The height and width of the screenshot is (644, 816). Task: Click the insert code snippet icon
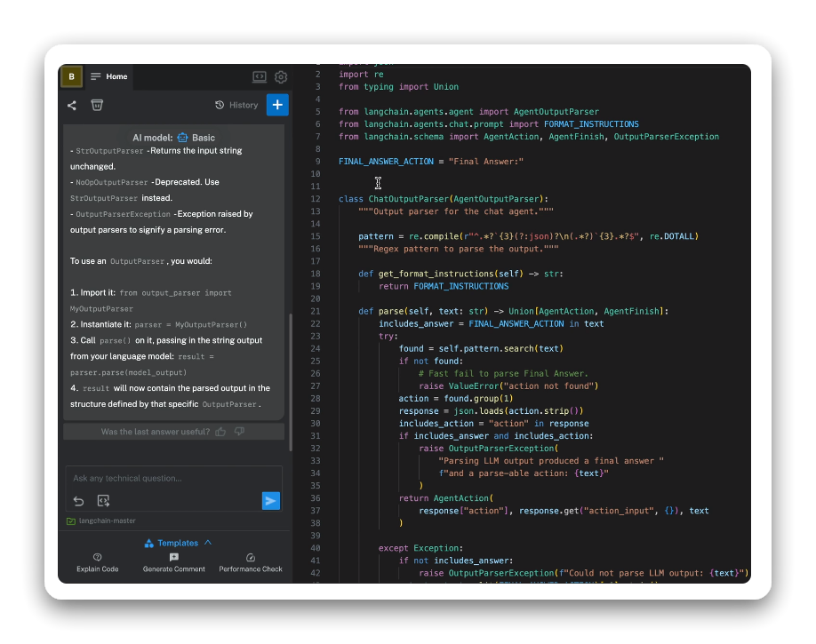tap(103, 501)
